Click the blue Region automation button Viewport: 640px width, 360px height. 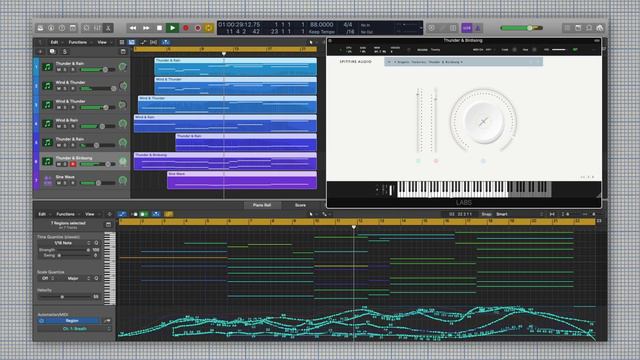(72, 321)
